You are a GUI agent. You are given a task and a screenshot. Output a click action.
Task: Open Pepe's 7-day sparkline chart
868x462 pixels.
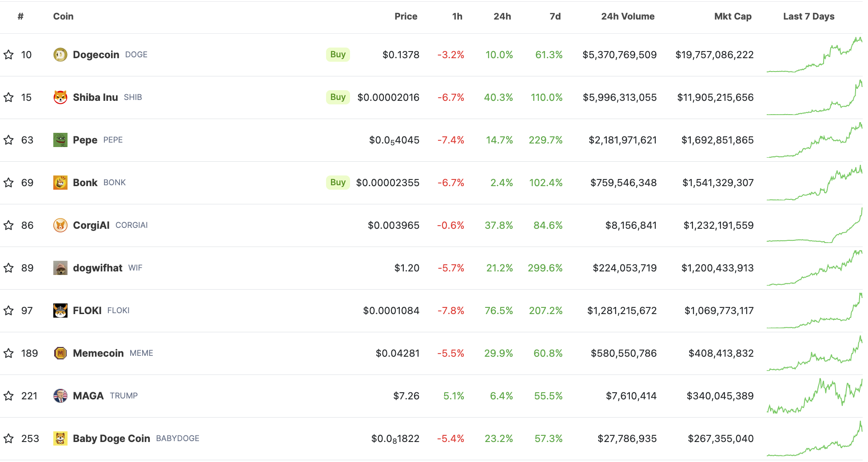click(x=814, y=140)
